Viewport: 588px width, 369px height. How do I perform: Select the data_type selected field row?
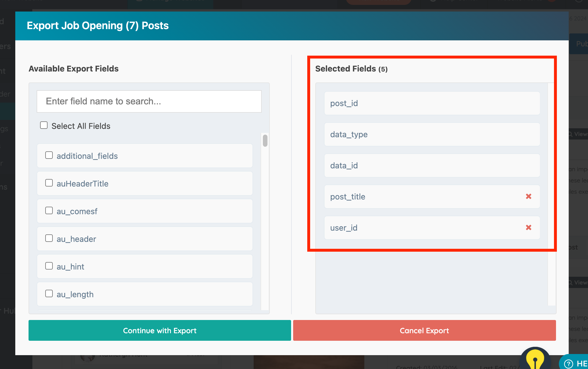pos(432,134)
